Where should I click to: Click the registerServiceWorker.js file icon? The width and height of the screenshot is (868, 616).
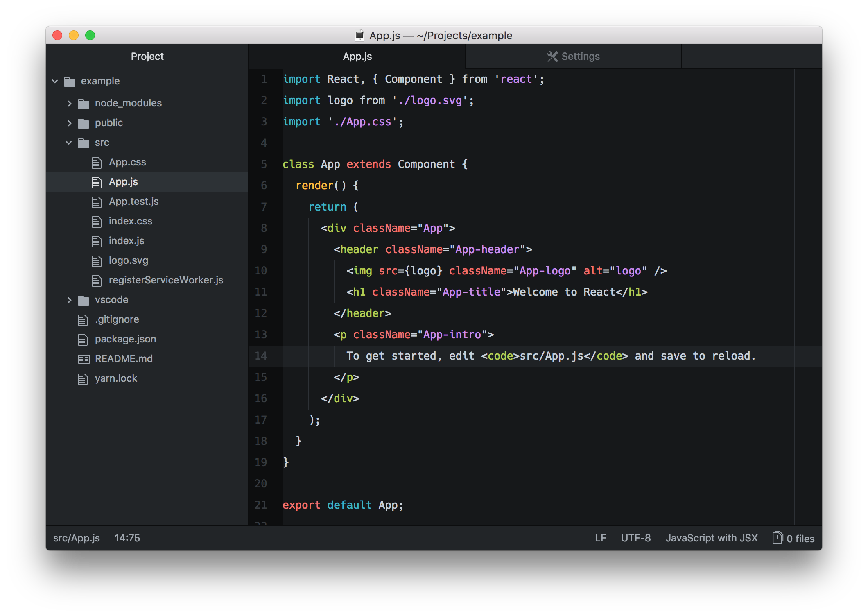coord(97,281)
